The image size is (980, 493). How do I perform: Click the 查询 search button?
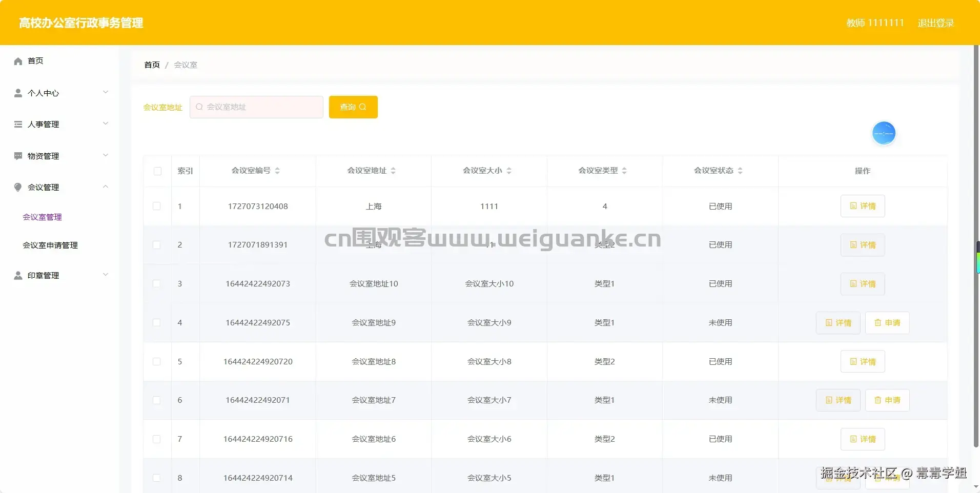(353, 107)
